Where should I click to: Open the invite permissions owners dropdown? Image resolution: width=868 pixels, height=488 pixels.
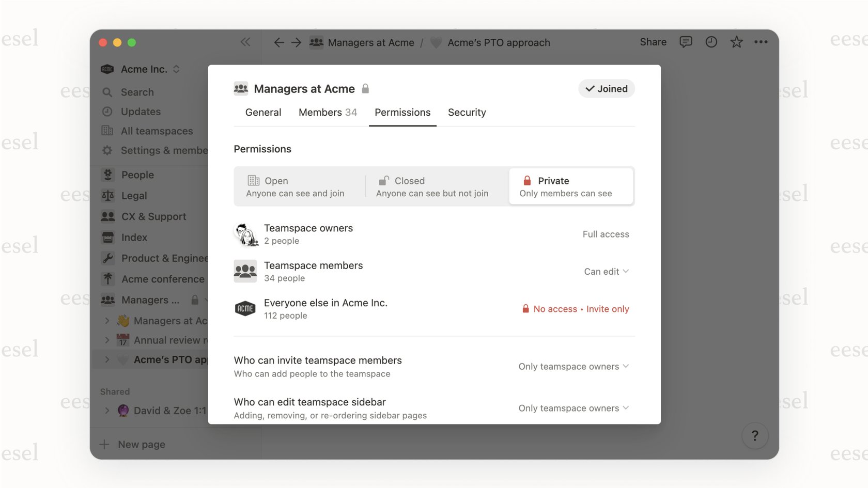573,366
